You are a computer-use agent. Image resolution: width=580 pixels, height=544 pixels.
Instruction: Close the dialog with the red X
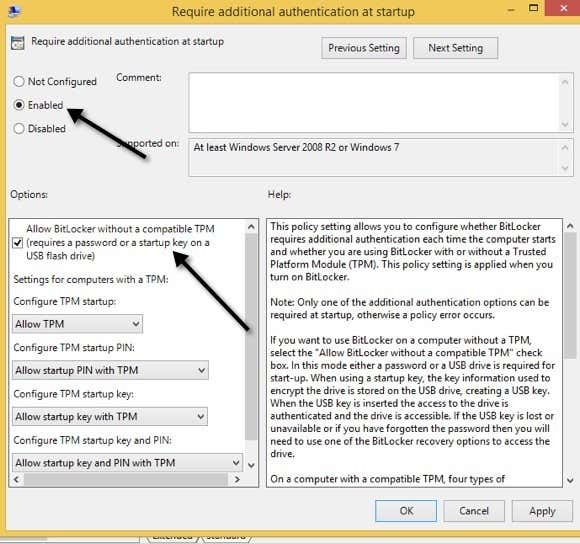pos(563,8)
